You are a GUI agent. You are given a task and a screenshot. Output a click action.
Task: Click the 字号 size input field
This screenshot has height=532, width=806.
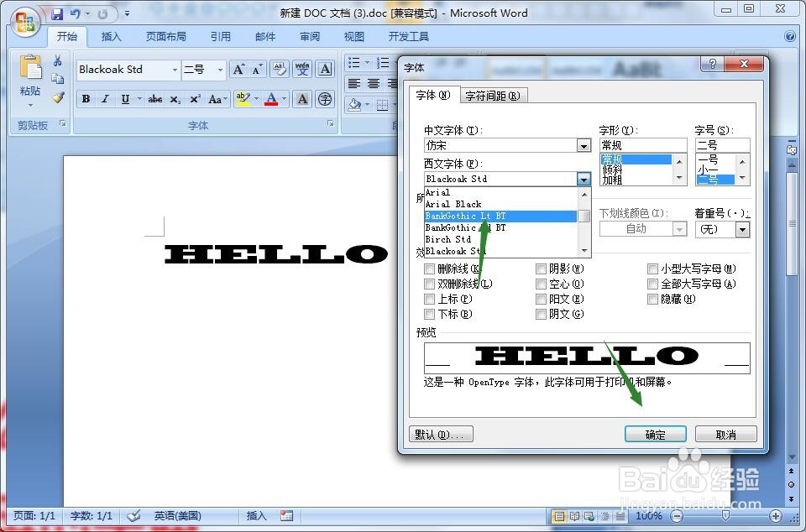[722, 145]
